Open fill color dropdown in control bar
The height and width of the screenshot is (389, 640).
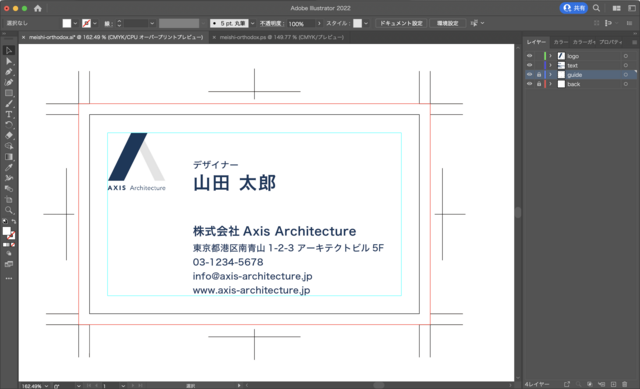pos(75,23)
